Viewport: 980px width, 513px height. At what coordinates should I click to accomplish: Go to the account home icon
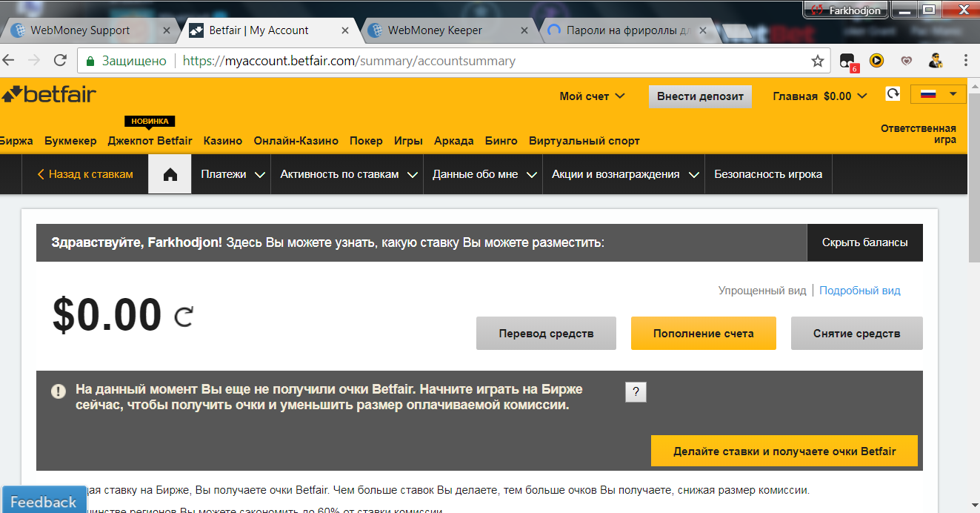[x=170, y=174]
